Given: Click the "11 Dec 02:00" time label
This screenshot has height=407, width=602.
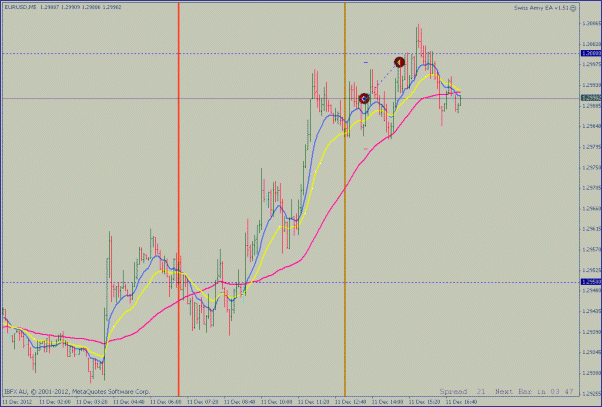Looking at the screenshot, I should [x=55, y=402].
